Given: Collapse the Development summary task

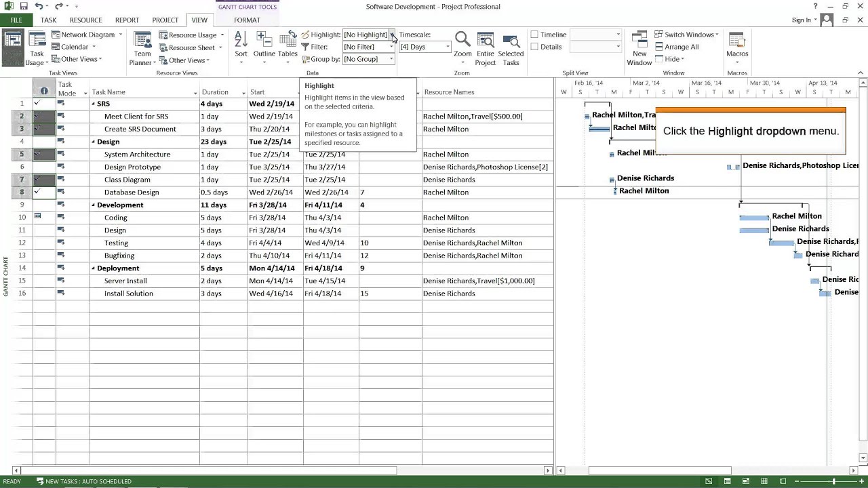Looking at the screenshot, I should 94,205.
